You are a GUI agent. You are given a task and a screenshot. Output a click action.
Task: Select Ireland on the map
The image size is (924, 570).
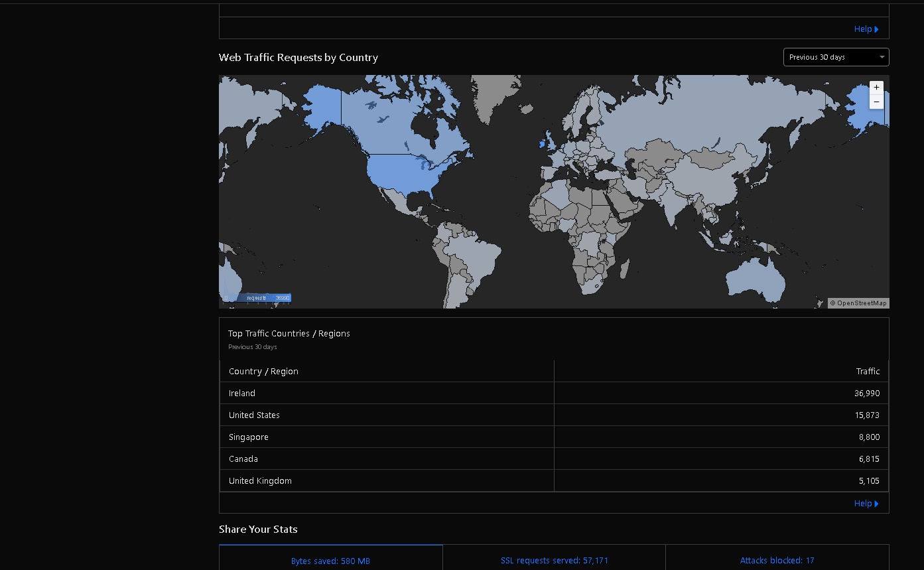(542, 143)
